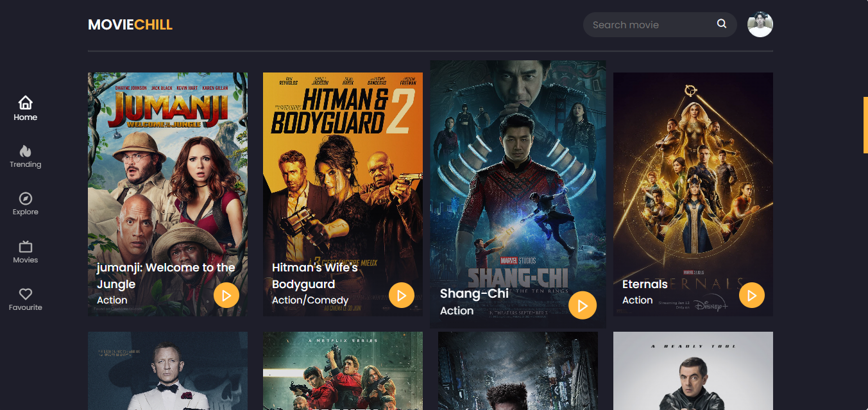Viewport: 868px width, 410px height.
Task: Click the 'jumanji: Welcome to the Jungle' title
Action: [166, 276]
